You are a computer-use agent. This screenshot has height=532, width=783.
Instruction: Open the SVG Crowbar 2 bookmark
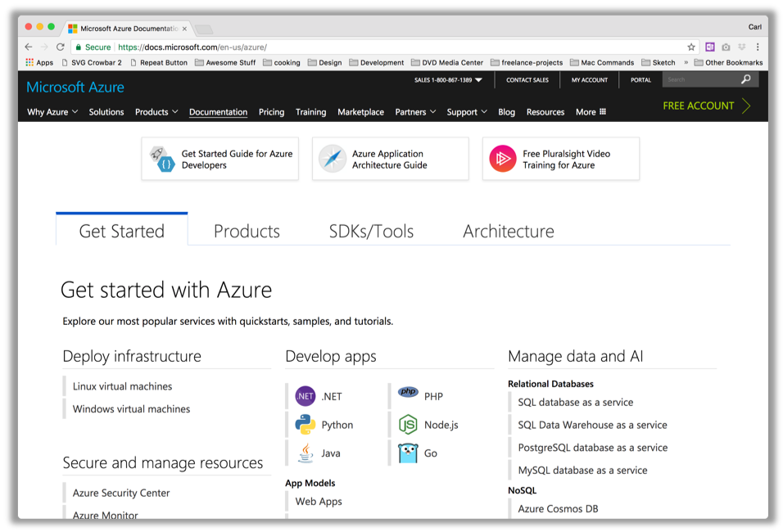tap(92, 62)
